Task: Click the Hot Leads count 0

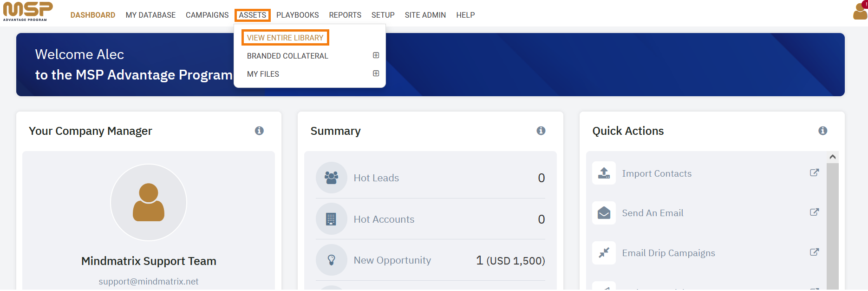Action: [x=542, y=178]
